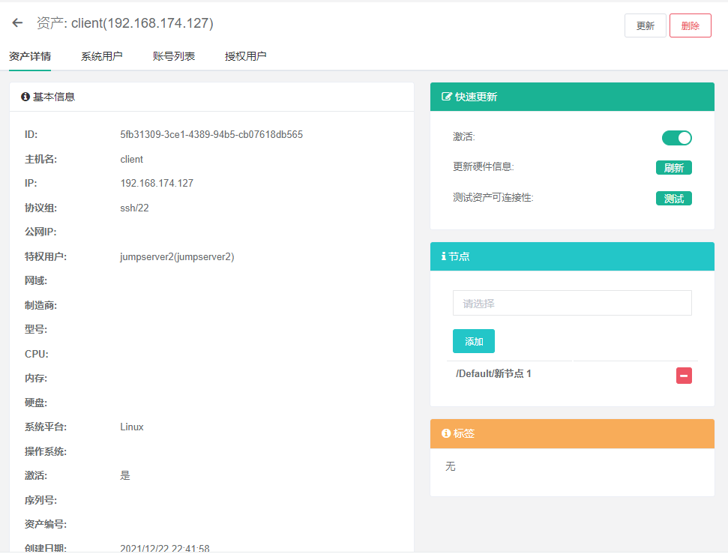
Task: Switch to the 授权用户 tab
Action: tap(246, 55)
